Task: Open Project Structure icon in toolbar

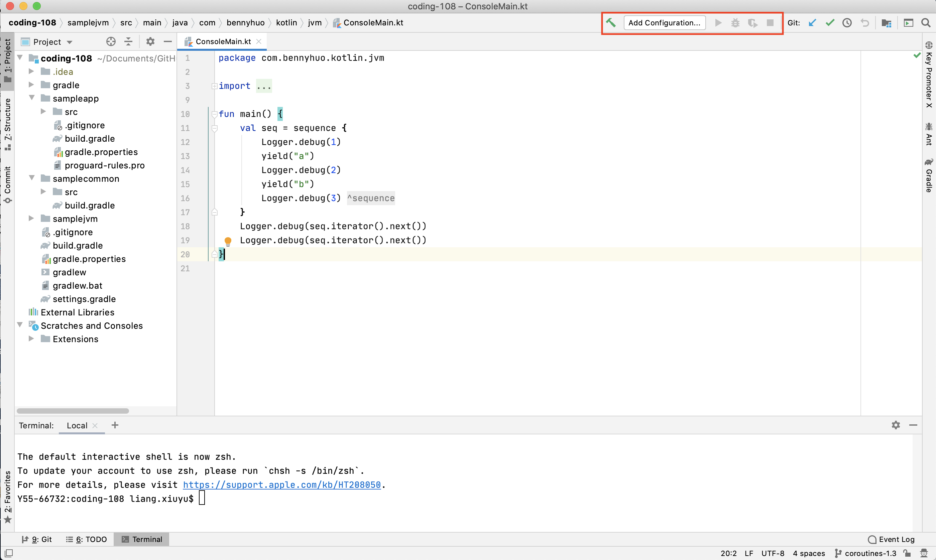Action: click(886, 23)
